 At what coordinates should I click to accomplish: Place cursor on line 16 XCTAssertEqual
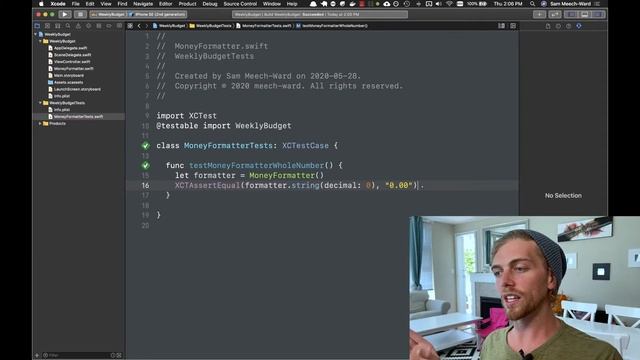point(207,185)
